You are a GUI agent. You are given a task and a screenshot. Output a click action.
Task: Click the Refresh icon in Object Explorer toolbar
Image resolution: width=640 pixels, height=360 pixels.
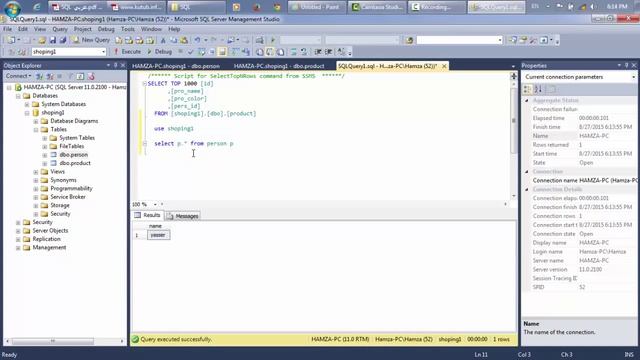point(80,76)
